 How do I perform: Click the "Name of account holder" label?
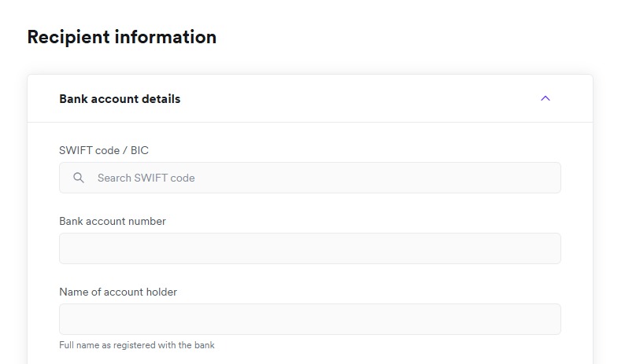click(x=118, y=292)
